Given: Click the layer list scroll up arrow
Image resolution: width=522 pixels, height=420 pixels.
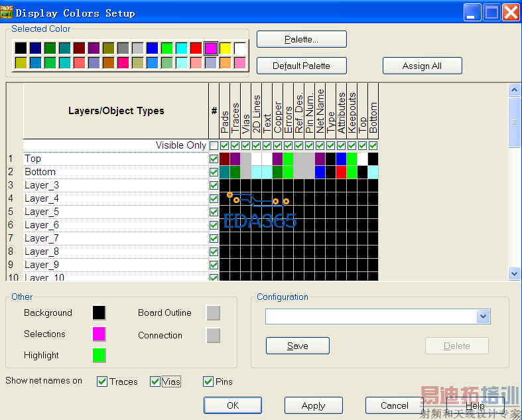Looking at the screenshot, I should point(514,90).
